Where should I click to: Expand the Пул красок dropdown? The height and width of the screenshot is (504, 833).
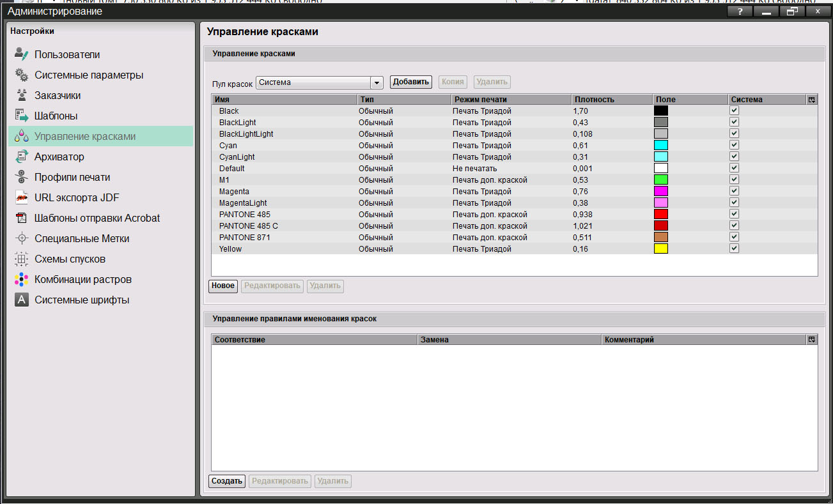377,82
